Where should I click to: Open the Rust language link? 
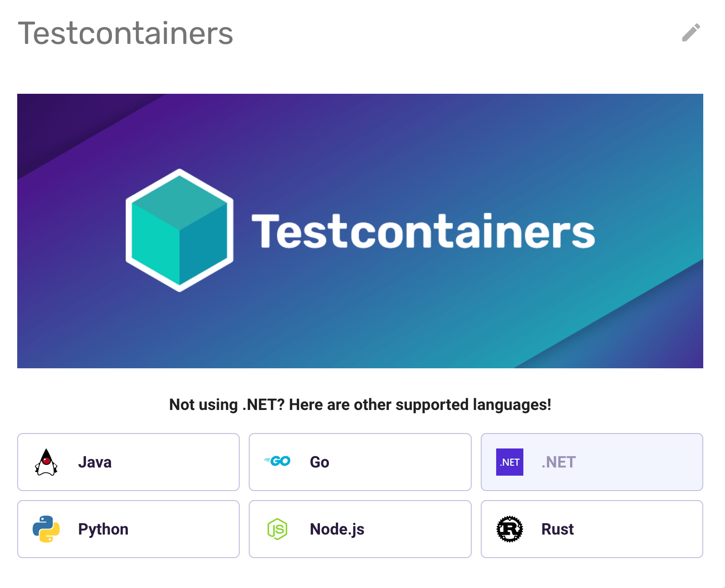coord(557,529)
